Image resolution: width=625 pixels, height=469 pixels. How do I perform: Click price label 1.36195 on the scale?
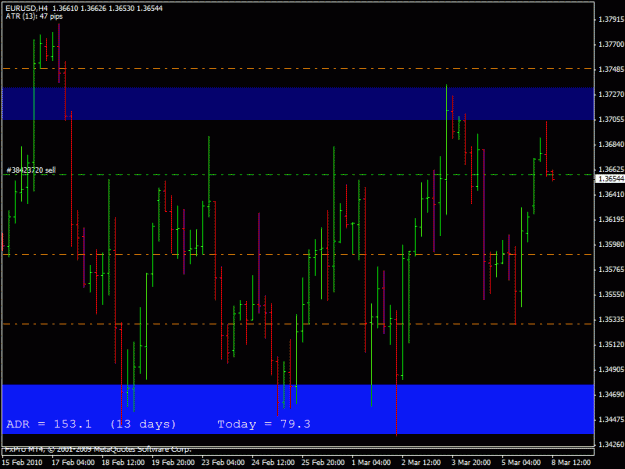[x=611, y=220]
